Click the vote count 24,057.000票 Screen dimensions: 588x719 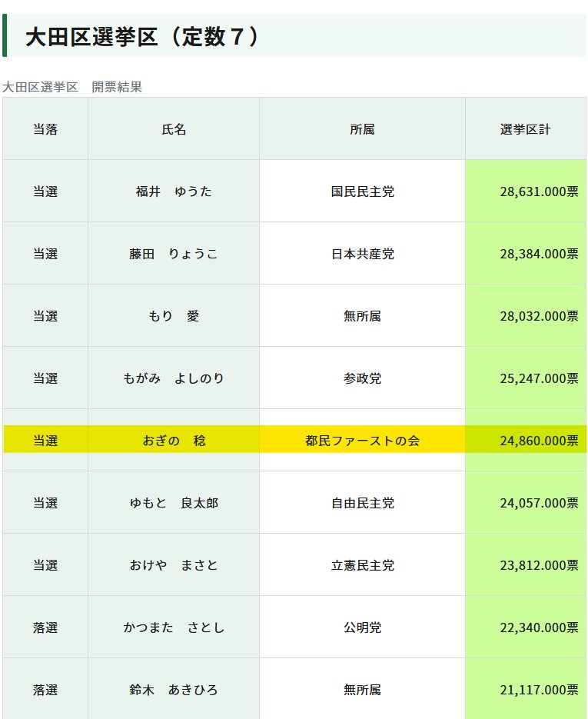(539, 503)
